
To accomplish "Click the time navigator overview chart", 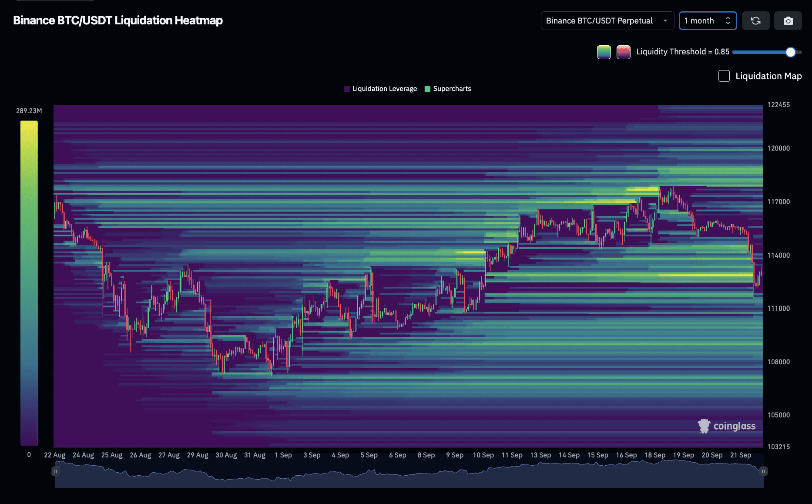I will 409,474.
